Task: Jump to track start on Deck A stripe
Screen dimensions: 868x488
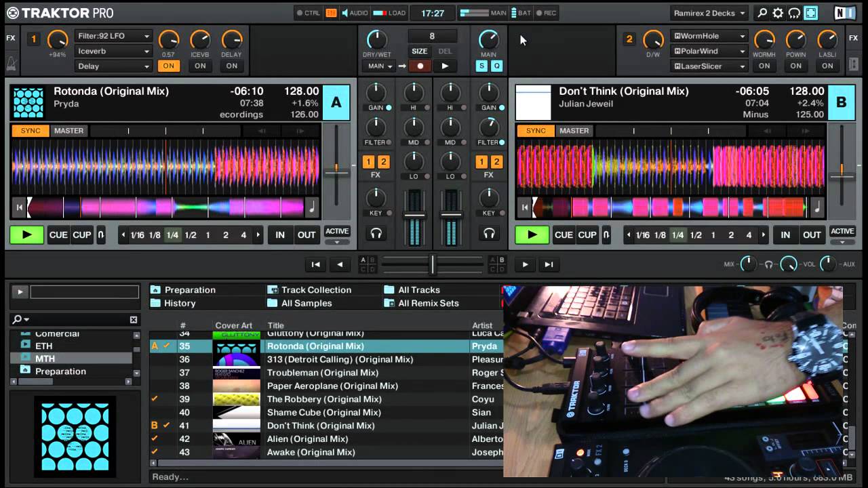Action: point(20,208)
